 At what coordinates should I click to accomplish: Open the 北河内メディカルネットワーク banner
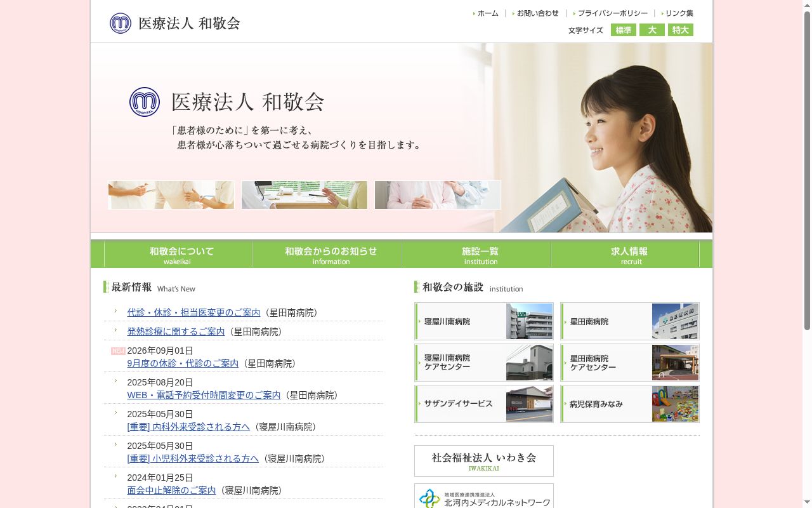coord(484,496)
